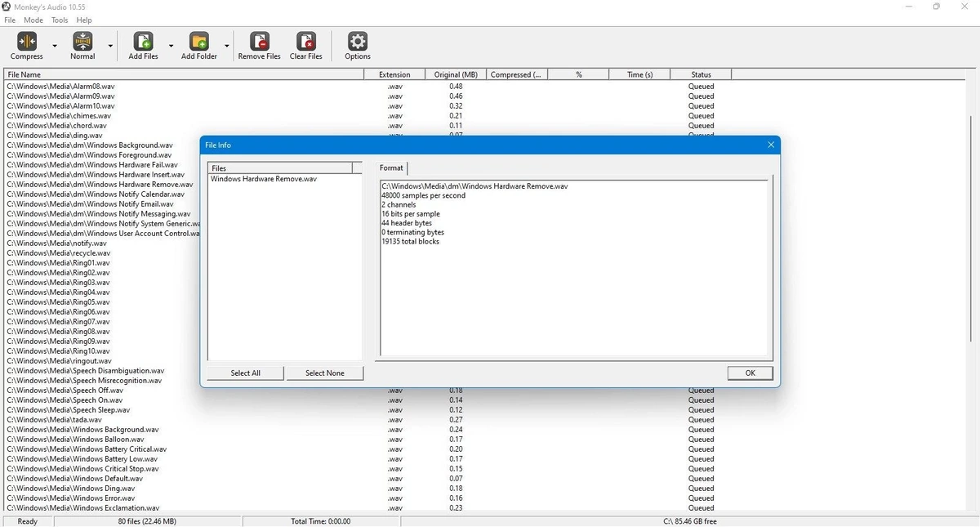Open the Help menu
This screenshot has width=980, height=527.
point(84,20)
